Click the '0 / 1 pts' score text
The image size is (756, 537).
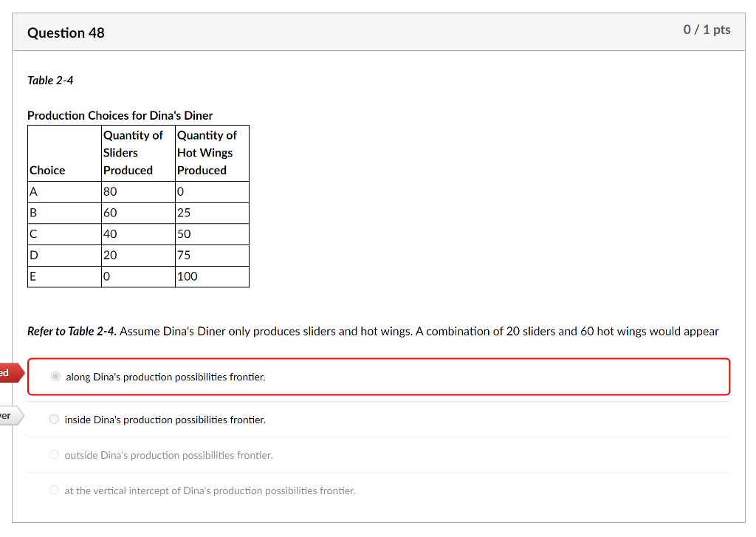(x=707, y=30)
